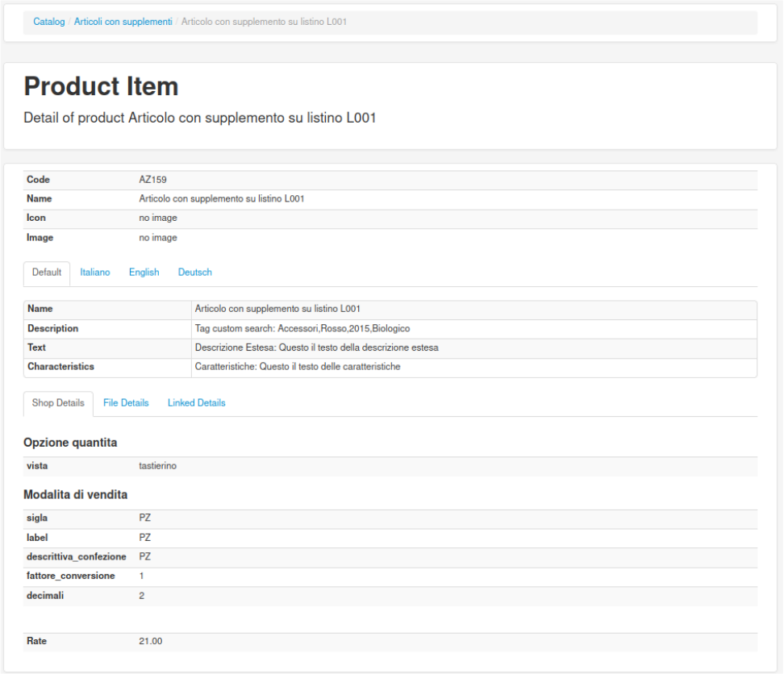The width and height of the screenshot is (784, 674).
Task: Click the Product Item heading
Action: click(101, 86)
